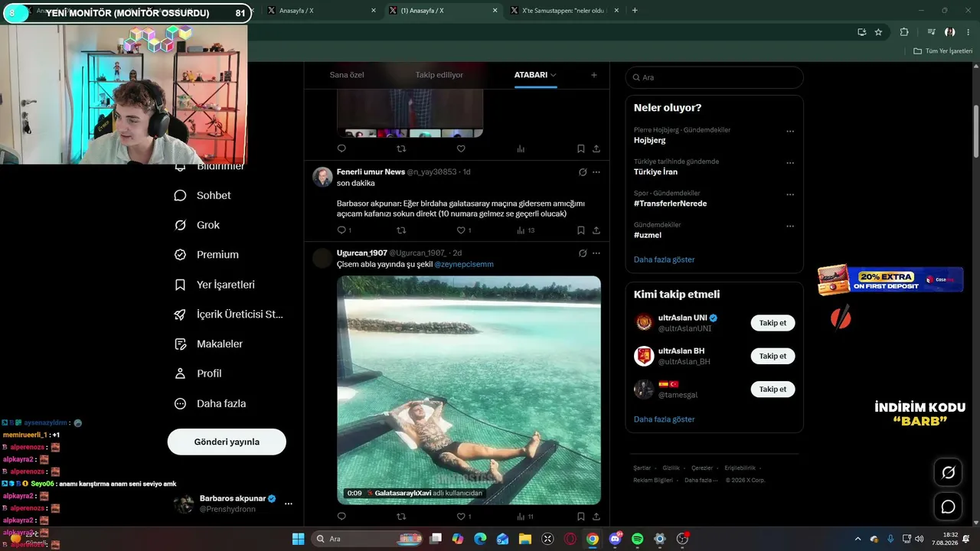Viewport: 980px width, 551px height.
Task: Follow ultrAslan UNI account
Action: coord(773,323)
